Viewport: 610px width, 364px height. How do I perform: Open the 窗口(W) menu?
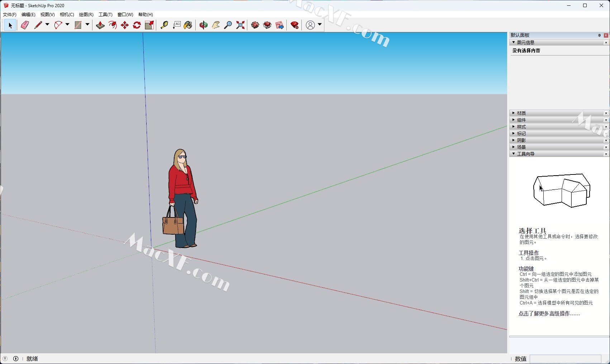125,15
